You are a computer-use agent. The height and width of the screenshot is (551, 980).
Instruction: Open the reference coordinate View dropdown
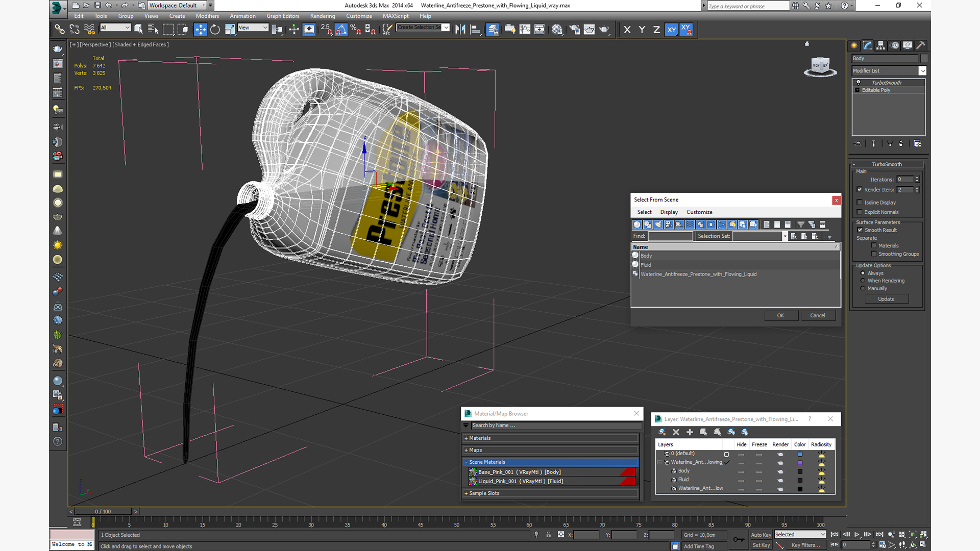(x=253, y=28)
